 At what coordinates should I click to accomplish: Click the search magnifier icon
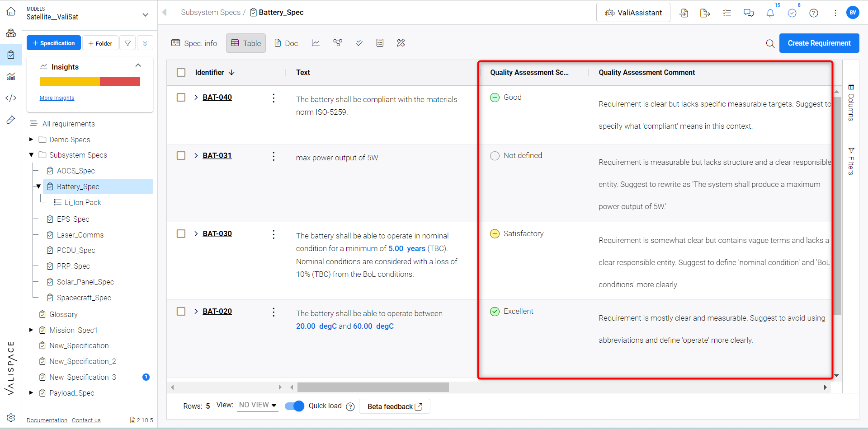click(770, 43)
